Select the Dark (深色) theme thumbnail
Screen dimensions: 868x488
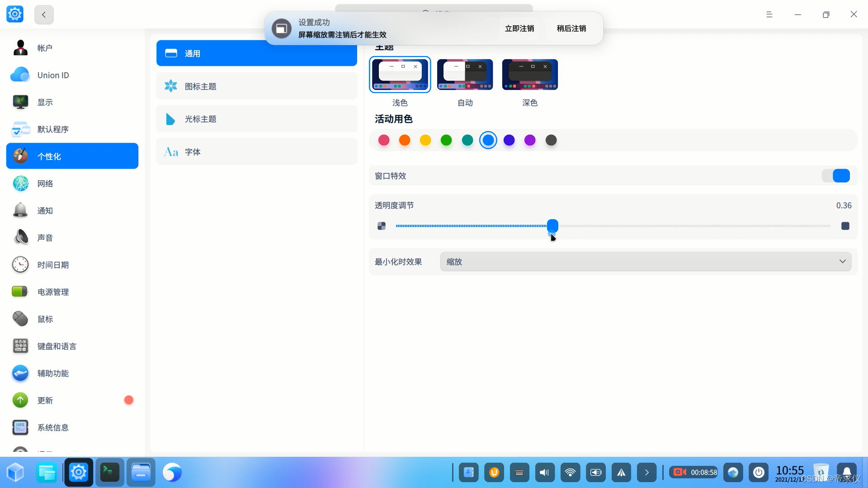tap(530, 75)
